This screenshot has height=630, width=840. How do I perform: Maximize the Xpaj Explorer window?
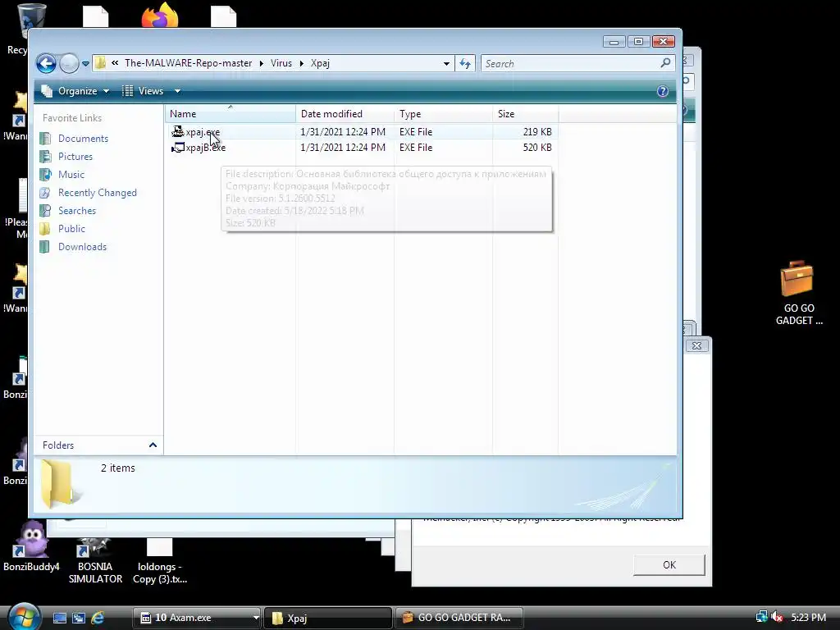[638, 42]
